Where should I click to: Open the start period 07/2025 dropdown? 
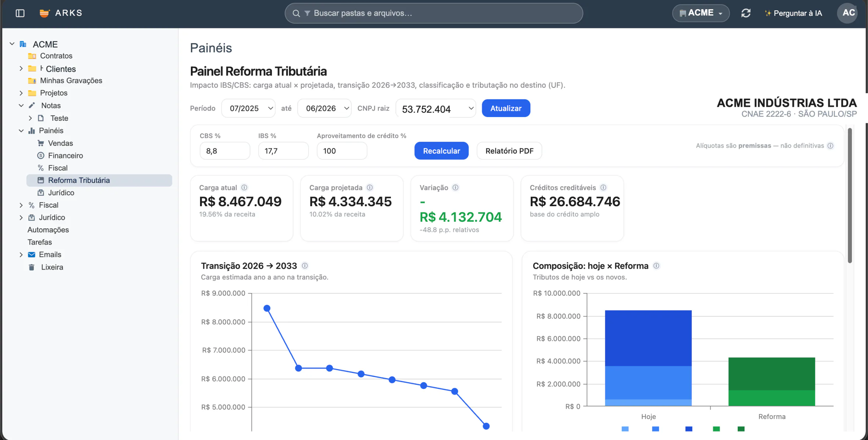(x=248, y=108)
